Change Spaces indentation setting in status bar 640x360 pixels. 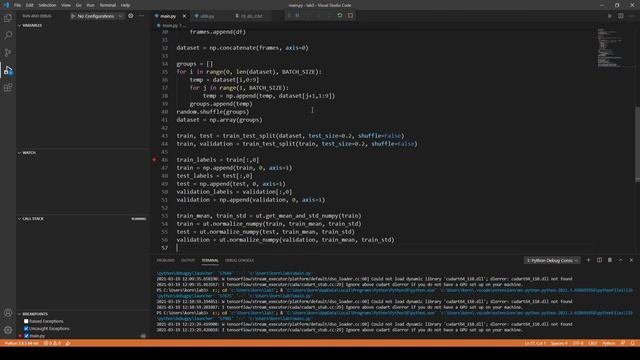559,343
